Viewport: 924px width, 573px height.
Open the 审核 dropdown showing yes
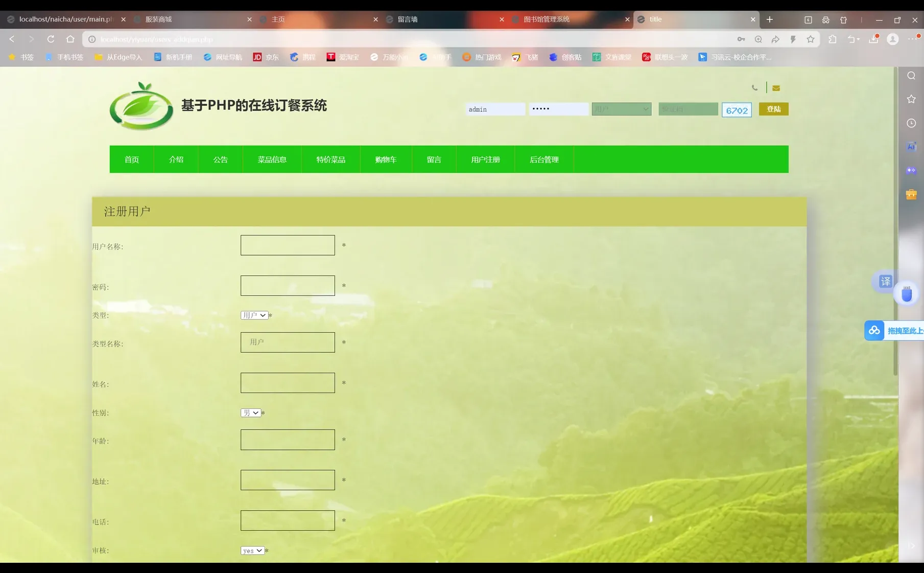pyautogui.click(x=252, y=551)
